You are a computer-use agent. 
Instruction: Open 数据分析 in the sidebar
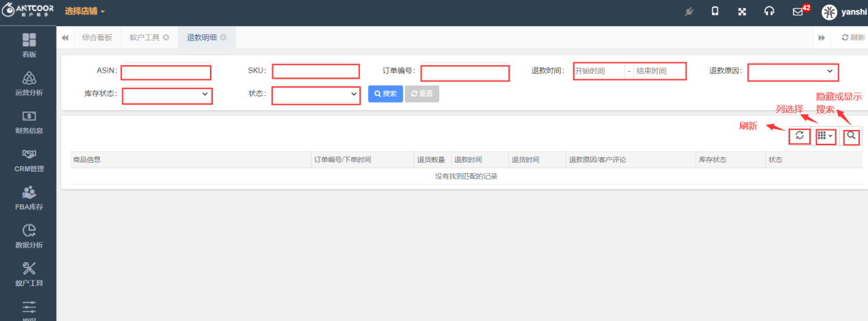[29, 236]
